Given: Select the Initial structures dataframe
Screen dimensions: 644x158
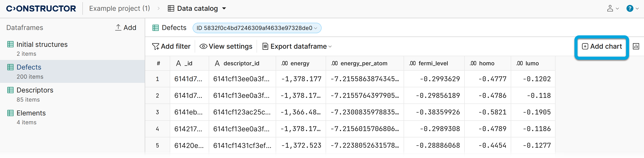Looking at the screenshot, I should tap(42, 44).
